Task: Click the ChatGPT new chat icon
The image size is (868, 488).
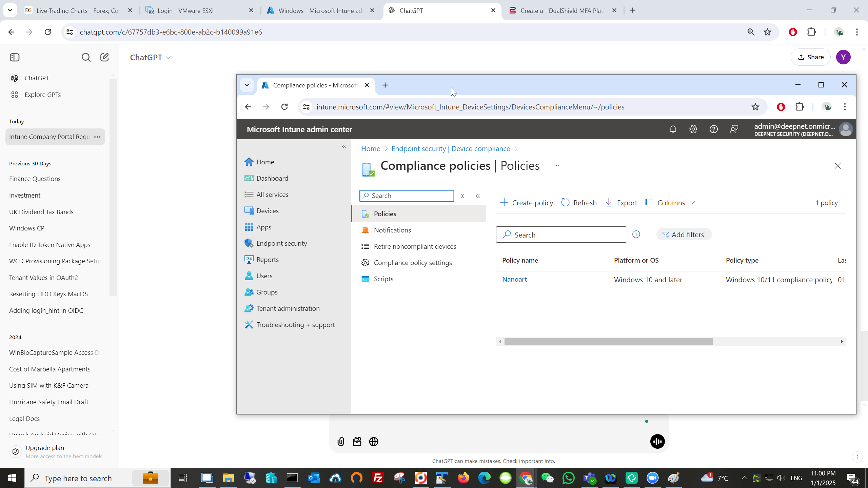Action: tap(104, 57)
